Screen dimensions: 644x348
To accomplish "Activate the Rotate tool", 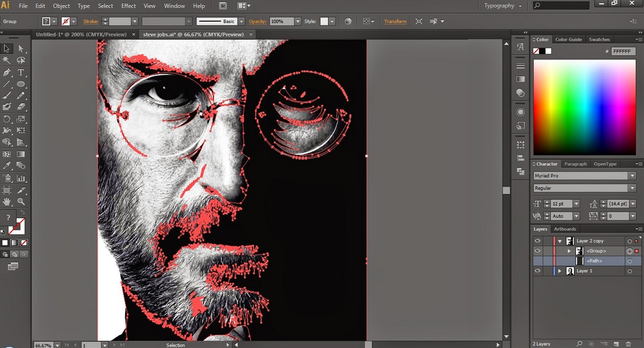I will 7,119.
